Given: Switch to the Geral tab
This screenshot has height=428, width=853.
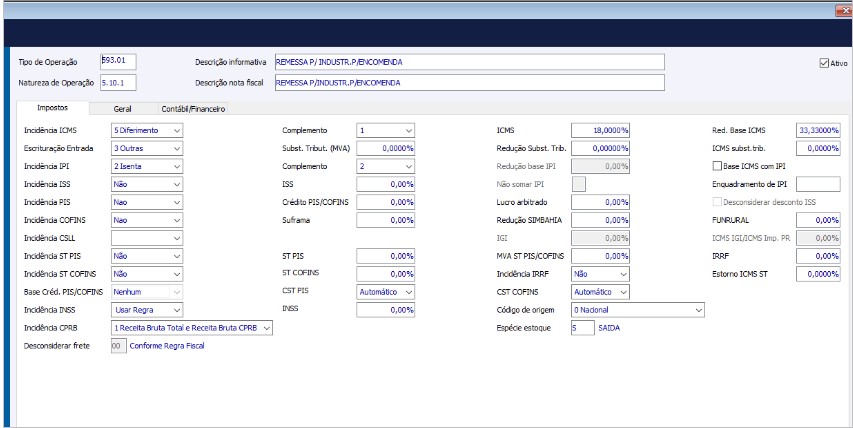Looking at the screenshot, I should pyautogui.click(x=122, y=108).
